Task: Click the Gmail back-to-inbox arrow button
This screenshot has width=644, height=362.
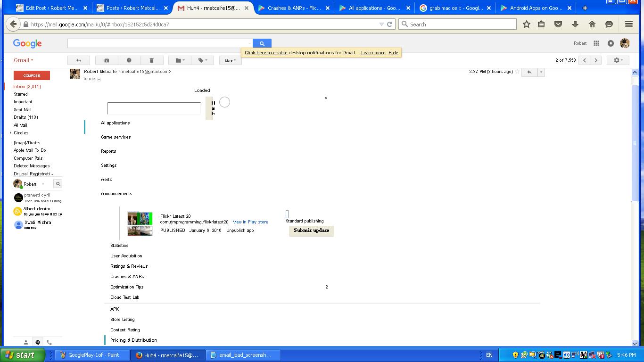Action: (78, 60)
